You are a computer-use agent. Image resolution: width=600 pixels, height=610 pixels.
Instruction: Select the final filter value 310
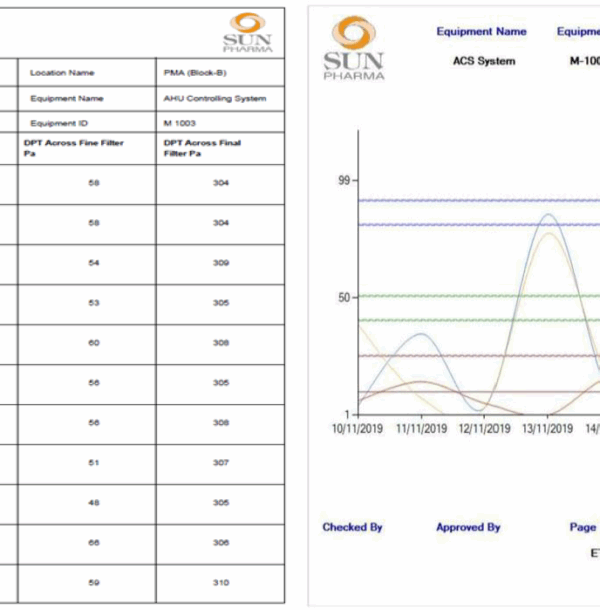tap(221, 583)
